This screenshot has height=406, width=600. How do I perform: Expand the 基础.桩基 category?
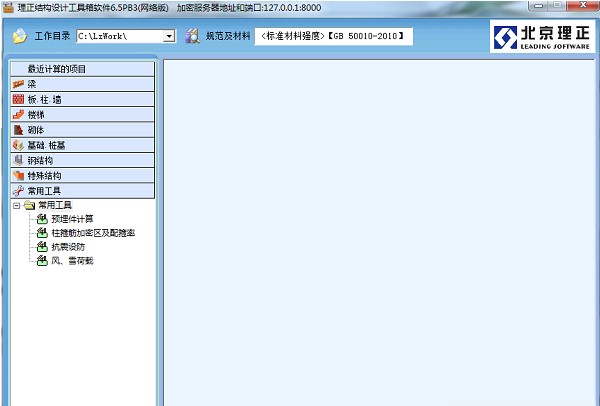[x=83, y=145]
